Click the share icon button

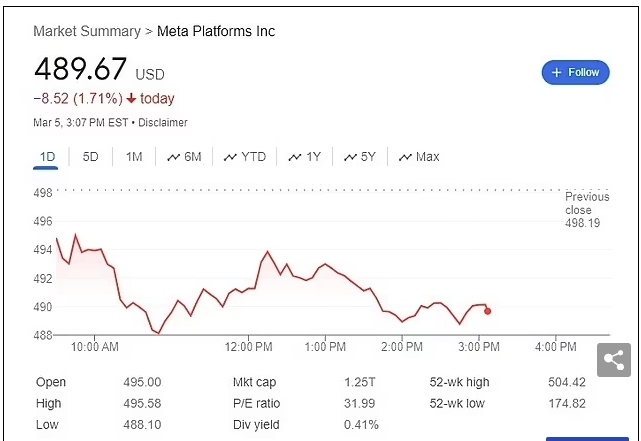[614, 360]
